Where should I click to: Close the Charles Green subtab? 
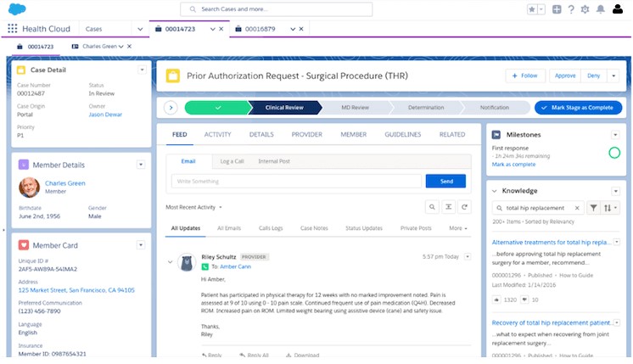click(x=129, y=47)
